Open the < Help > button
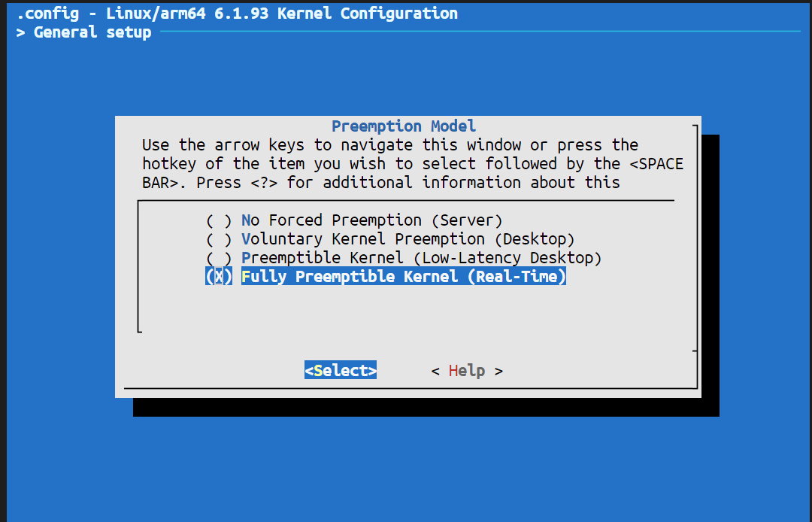812x522 pixels. 467,371
